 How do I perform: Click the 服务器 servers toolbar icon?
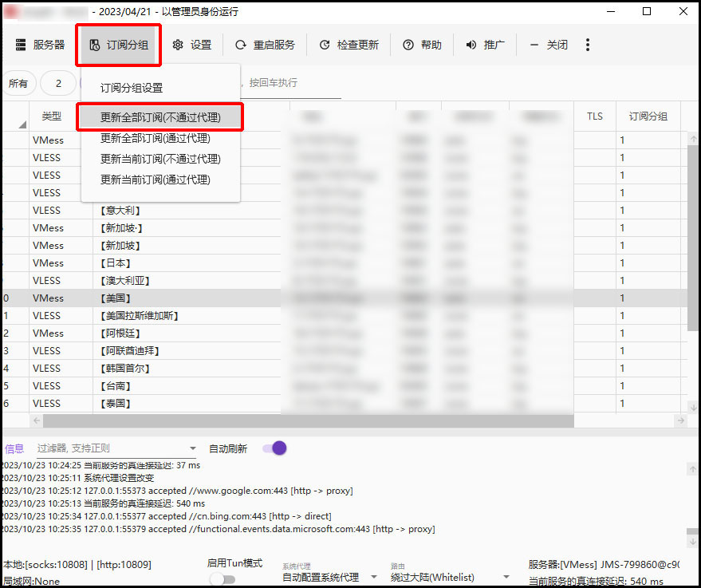(x=21, y=45)
